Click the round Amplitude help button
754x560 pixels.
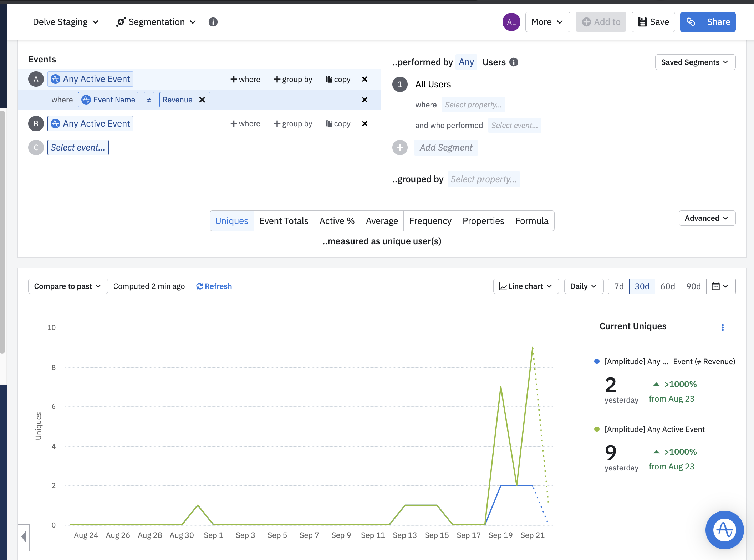pos(724,530)
